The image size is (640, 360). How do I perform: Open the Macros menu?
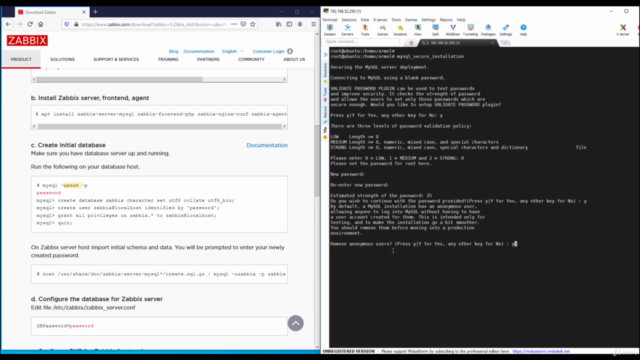tap(446, 20)
